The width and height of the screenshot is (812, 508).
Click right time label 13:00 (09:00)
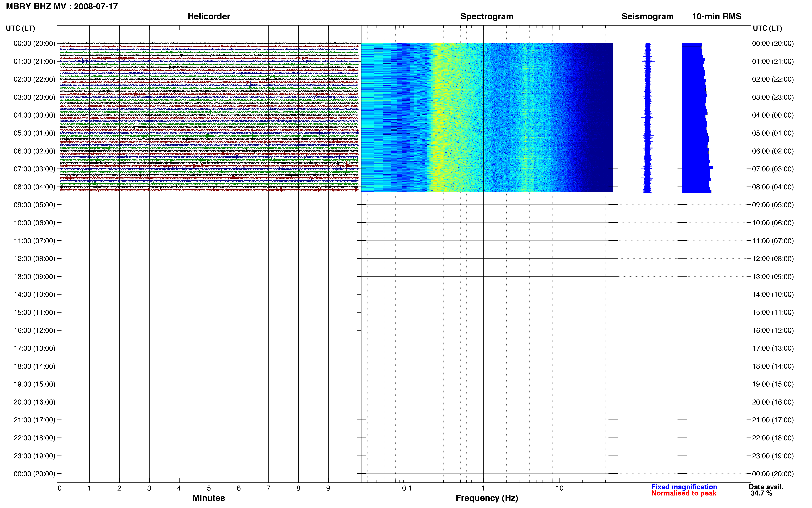pyautogui.click(x=773, y=277)
